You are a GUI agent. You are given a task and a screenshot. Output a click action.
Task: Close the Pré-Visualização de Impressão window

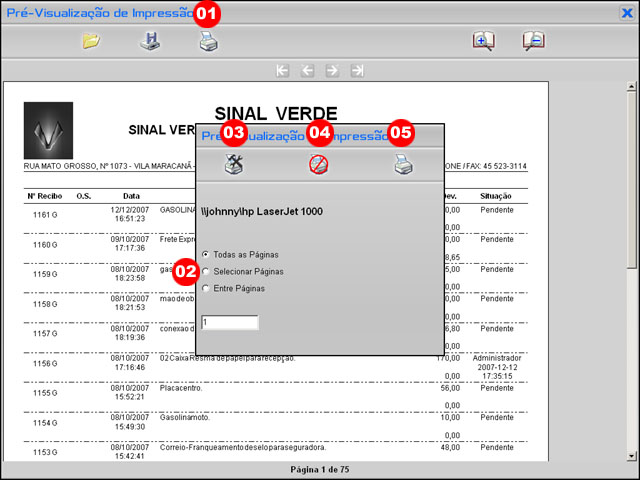627,13
